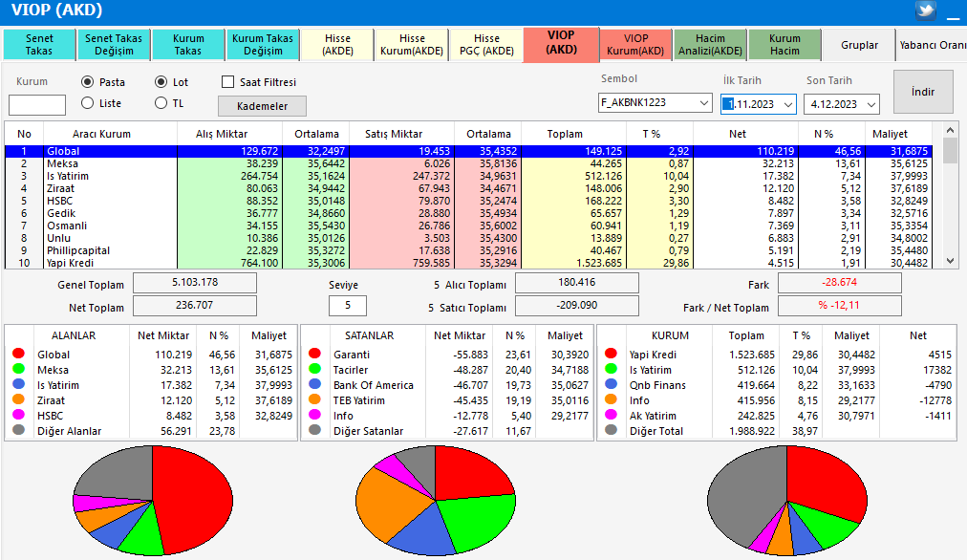Click the KURUM pie chart

click(787, 501)
